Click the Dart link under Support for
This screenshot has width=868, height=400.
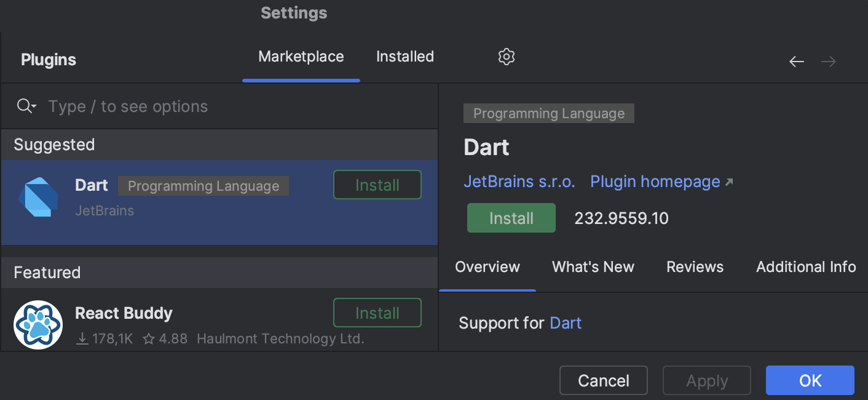(565, 322)
